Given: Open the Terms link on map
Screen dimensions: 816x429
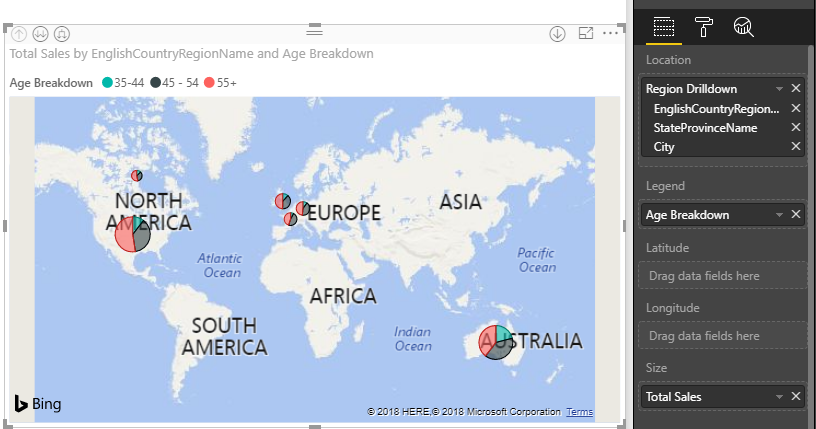Looking at the screenshot, I should click(x=579, y=412).
